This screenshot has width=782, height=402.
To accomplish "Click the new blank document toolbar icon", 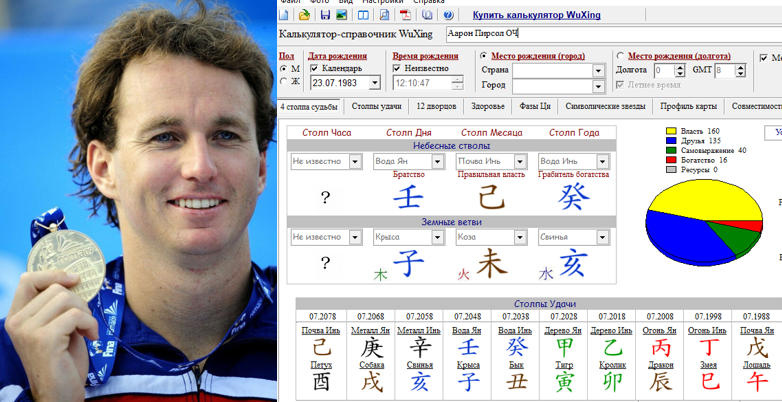I will 286,15.
